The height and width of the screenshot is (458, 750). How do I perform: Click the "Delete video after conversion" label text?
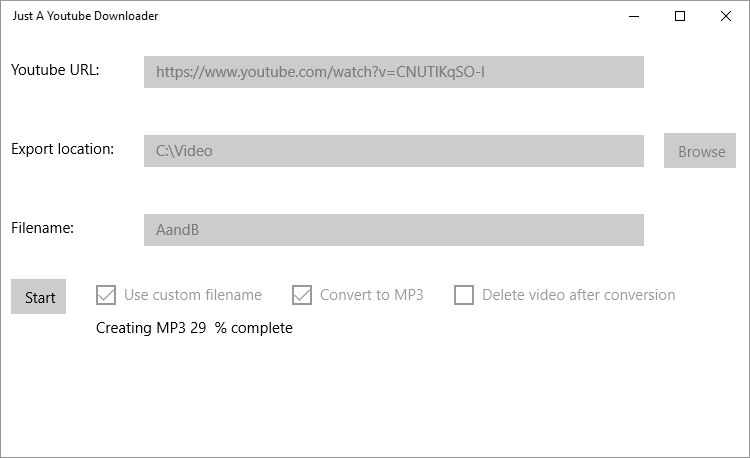[x=578, y=295]
